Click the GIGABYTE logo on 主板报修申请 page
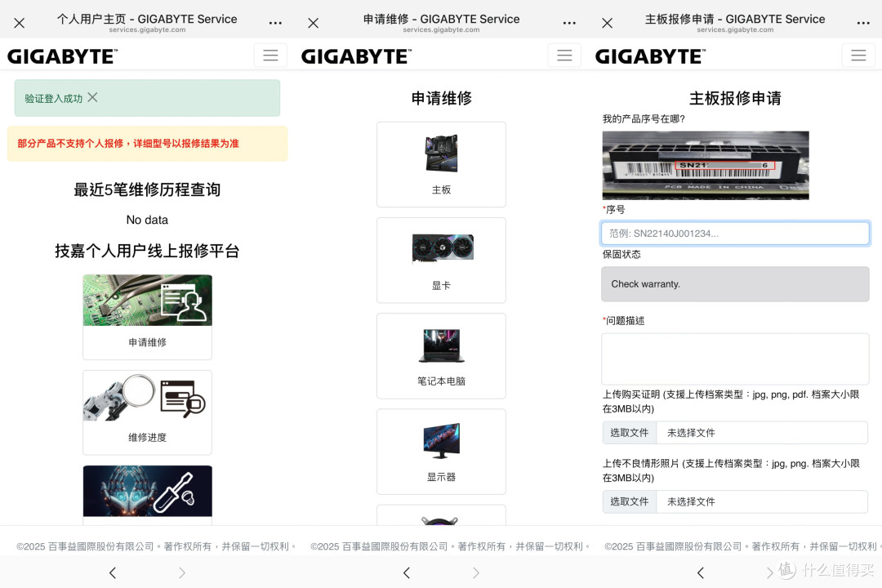The width and height of the screenshot is (882, 588). pyautogui.click(x=650, y=56)
